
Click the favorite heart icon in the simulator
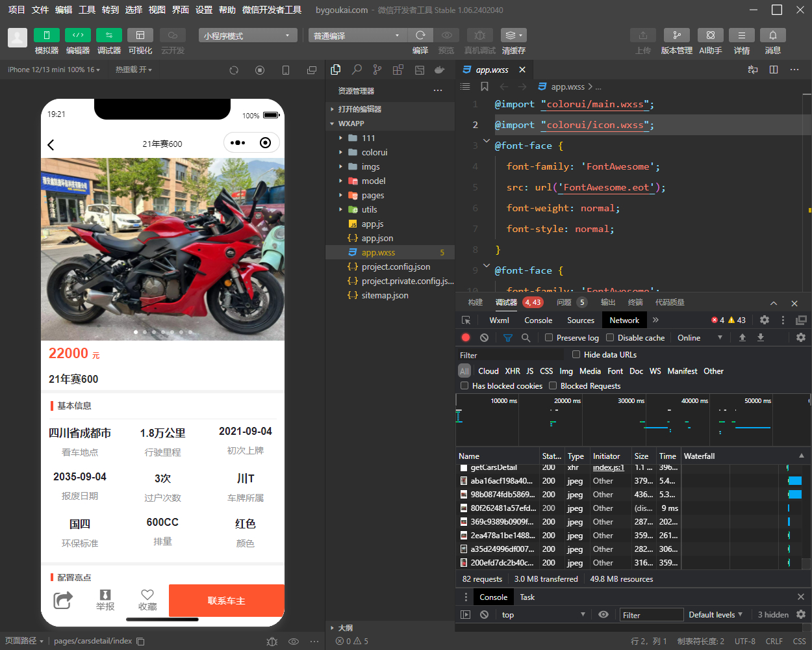147,595
